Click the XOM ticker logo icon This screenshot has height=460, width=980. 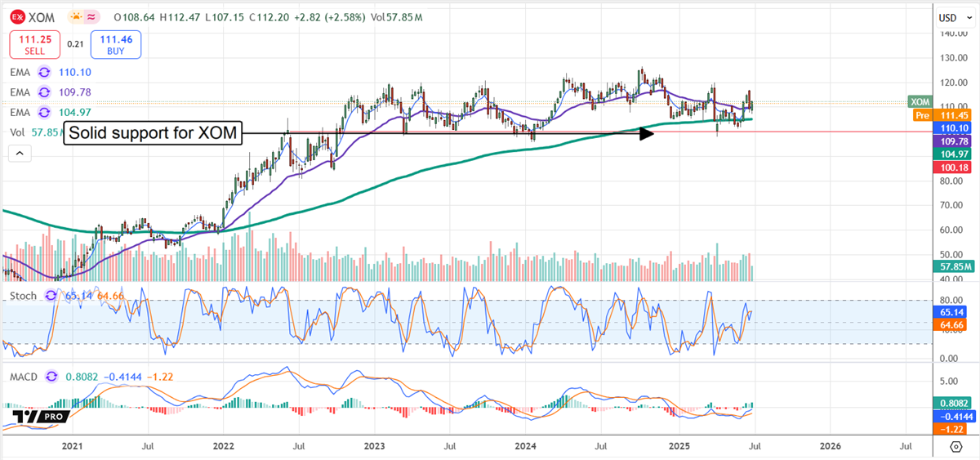point(18,16)
